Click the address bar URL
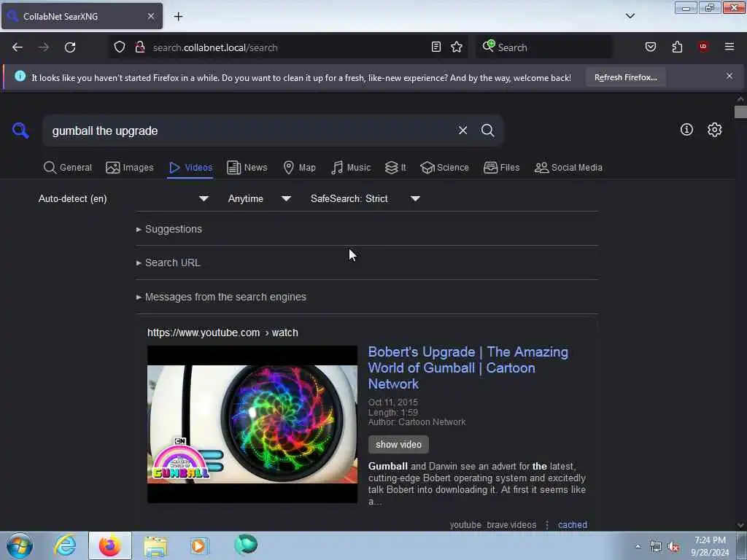 click(215, 47)
